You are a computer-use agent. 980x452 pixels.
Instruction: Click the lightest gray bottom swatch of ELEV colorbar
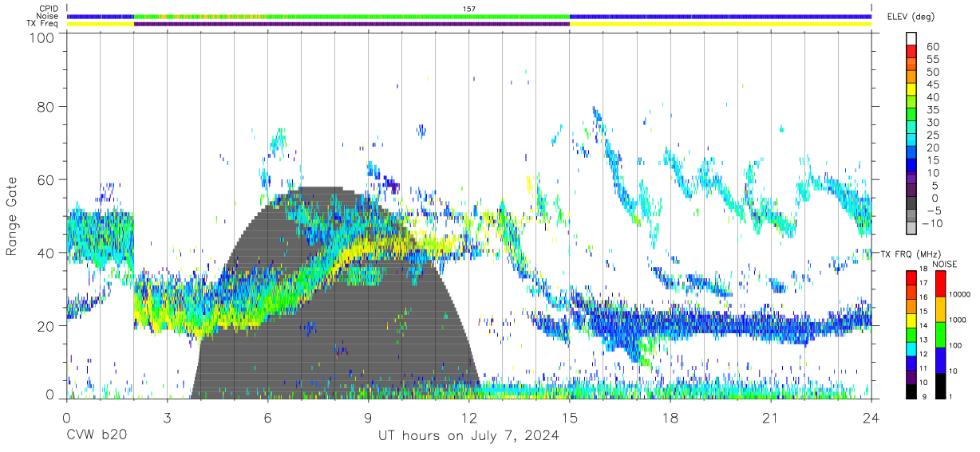point(911,228)
